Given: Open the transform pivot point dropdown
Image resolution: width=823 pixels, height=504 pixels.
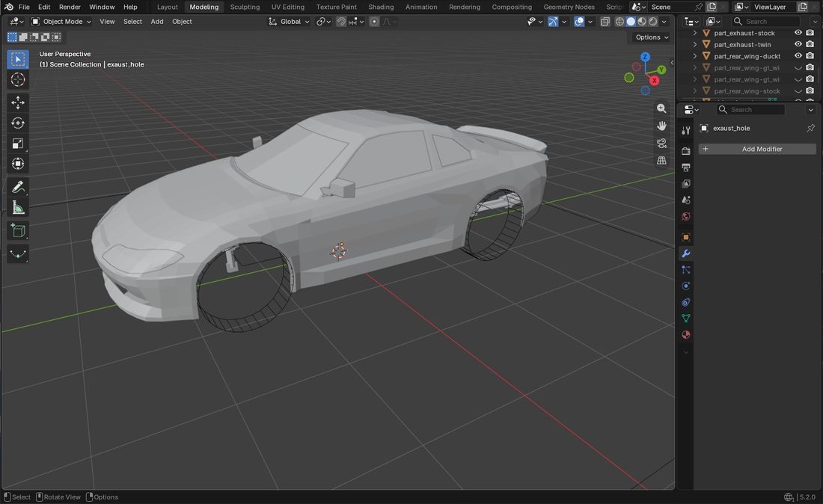Looking at the screenshot, I should (323, 22).
